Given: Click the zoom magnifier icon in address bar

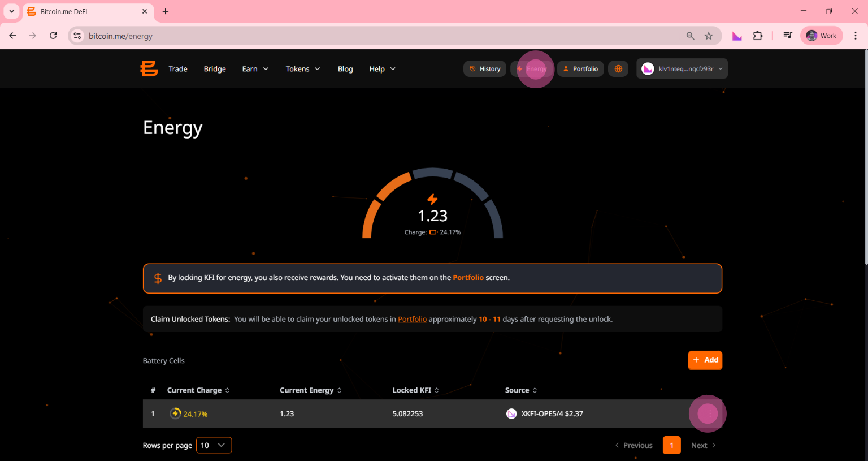Looking at the screenshot, I should tap(690, 36).
